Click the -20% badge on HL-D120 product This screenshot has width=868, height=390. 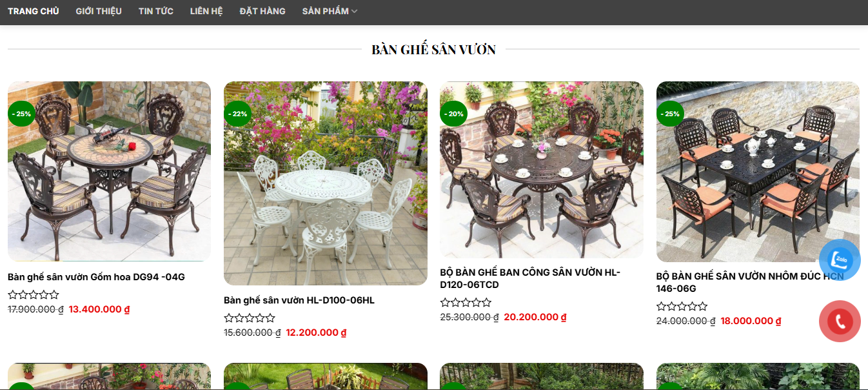point(453,114)
